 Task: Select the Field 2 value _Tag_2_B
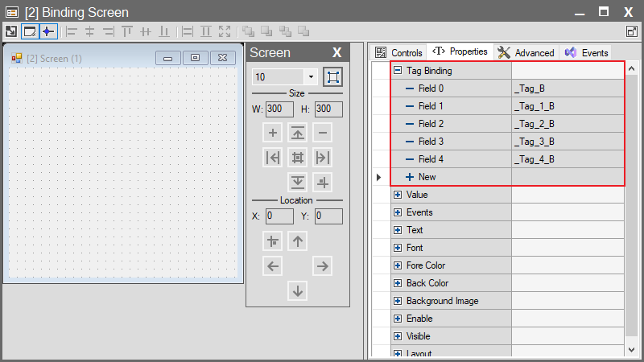point(567,124)
